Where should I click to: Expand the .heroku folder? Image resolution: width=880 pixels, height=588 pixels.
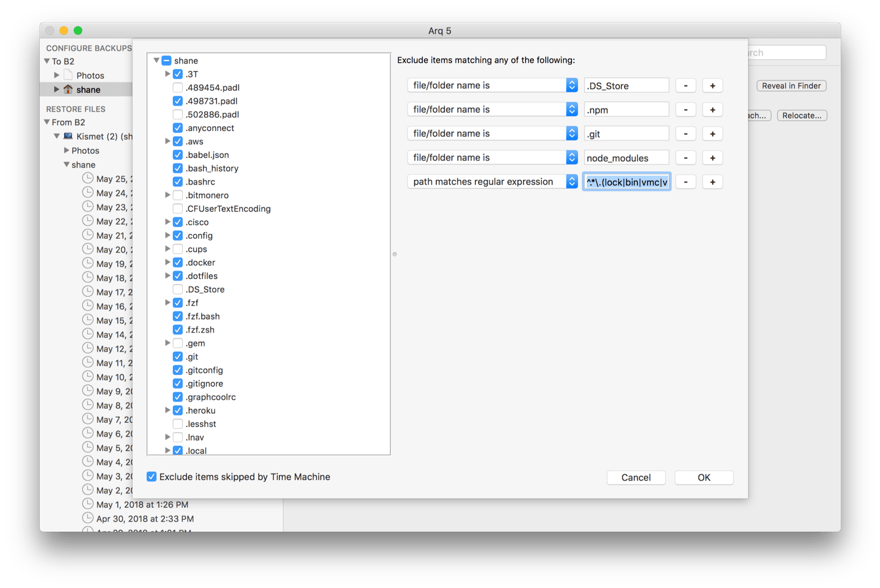168,410
